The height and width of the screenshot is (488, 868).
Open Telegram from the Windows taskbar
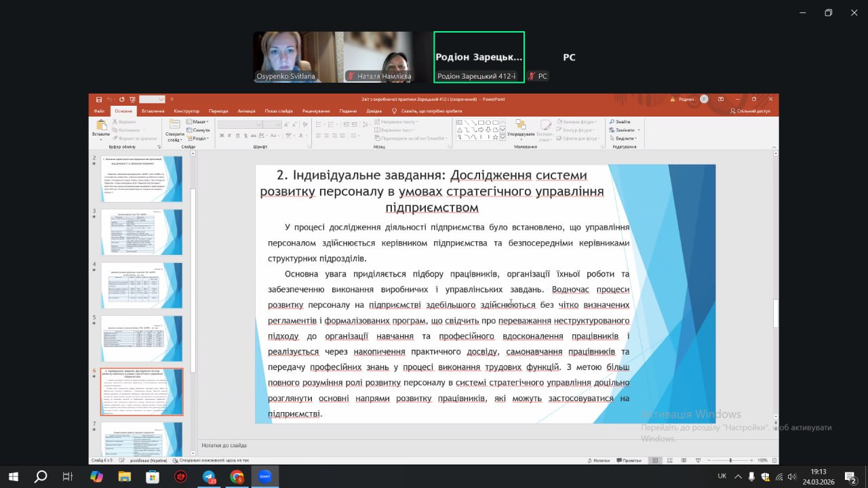[x=209, y=476]
